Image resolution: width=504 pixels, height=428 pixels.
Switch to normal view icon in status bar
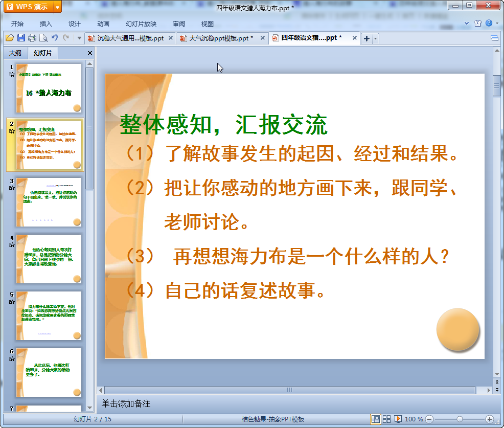click(x=375, y=419)
